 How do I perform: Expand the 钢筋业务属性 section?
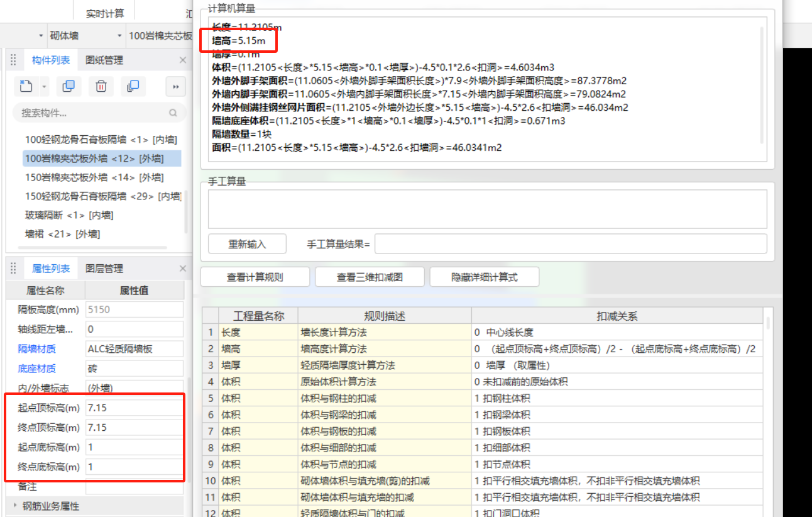(14, 506)
